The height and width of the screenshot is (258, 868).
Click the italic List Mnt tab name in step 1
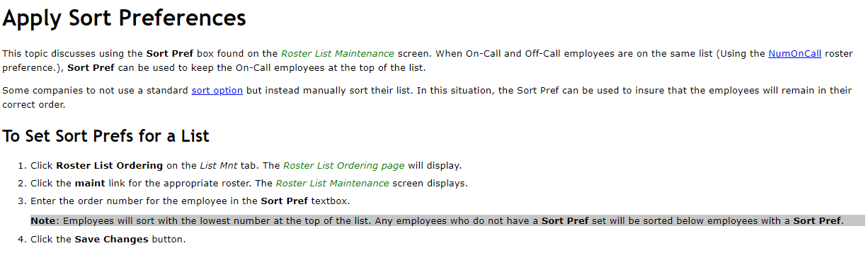click(x=219, y=166)
